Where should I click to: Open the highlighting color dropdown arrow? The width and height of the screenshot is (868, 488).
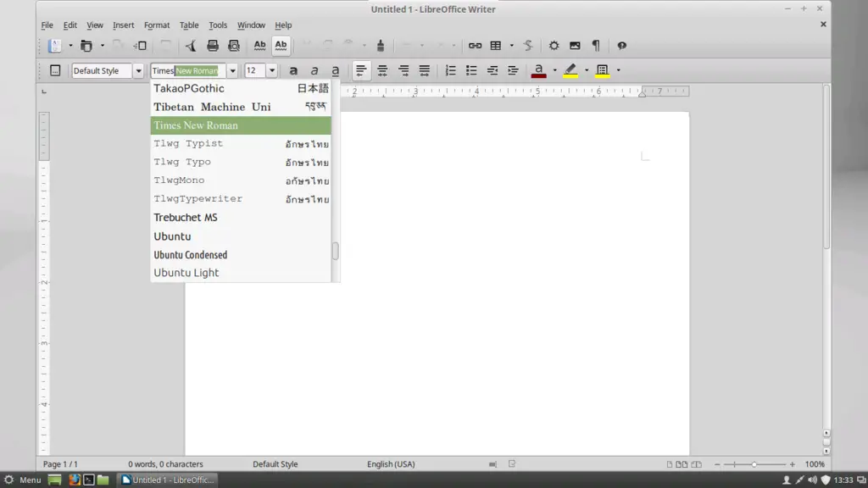587,70
